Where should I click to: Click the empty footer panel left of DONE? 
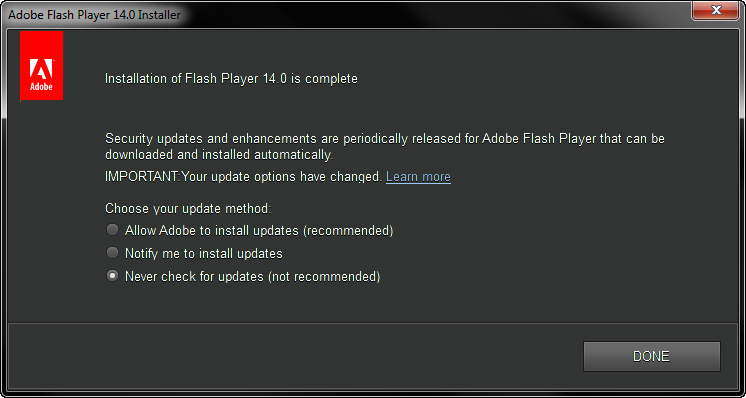(x=295, y=356)
